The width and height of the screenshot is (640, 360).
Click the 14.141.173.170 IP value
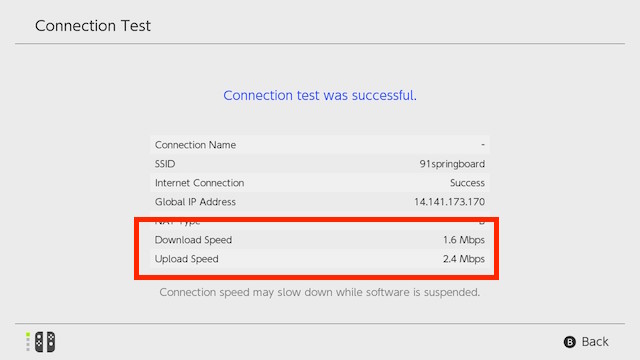(449, 202)
